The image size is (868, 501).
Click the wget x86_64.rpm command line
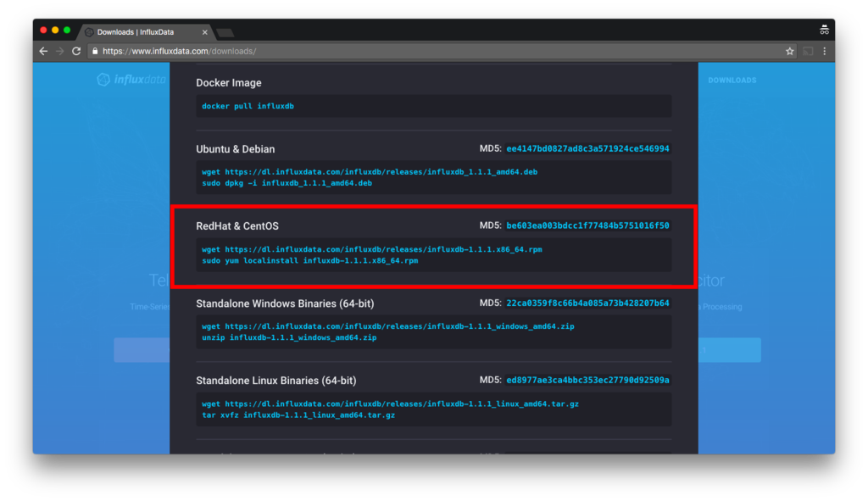click(x=371, y=249)
